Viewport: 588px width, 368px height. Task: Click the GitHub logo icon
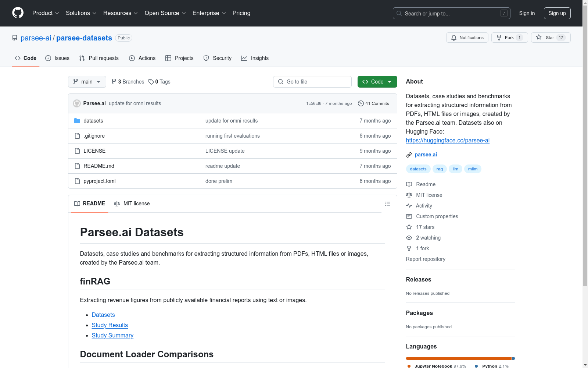(18, 13)
